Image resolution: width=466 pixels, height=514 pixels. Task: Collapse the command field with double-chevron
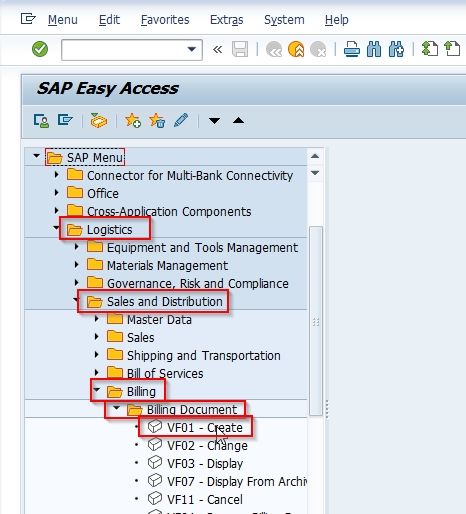217,50
